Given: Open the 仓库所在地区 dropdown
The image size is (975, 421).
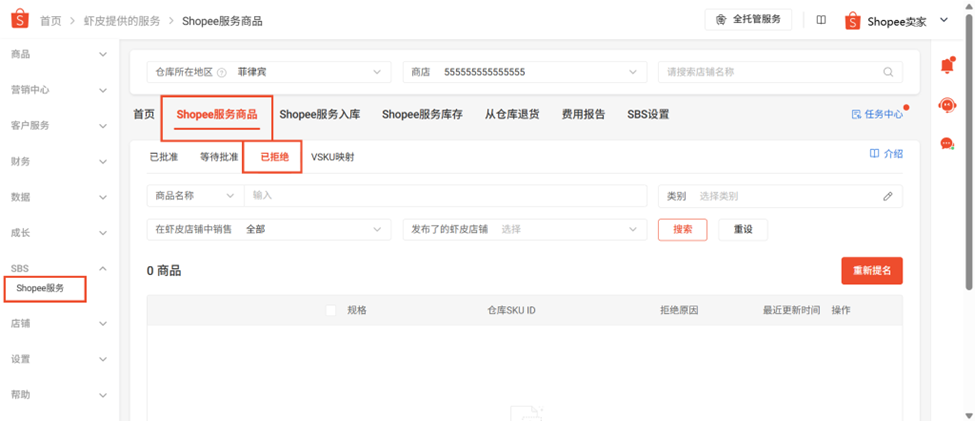Looking at the screenshot, I should coord(269,72).
